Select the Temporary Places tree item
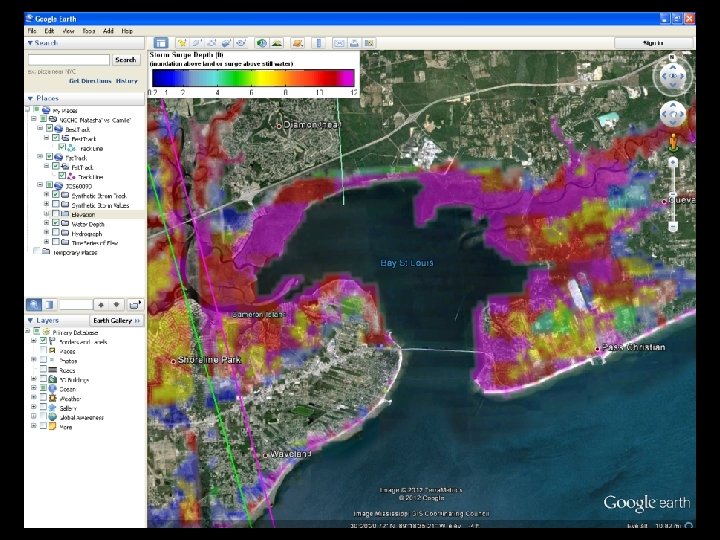This screenshot has height=540, width=720. (75, 252)
